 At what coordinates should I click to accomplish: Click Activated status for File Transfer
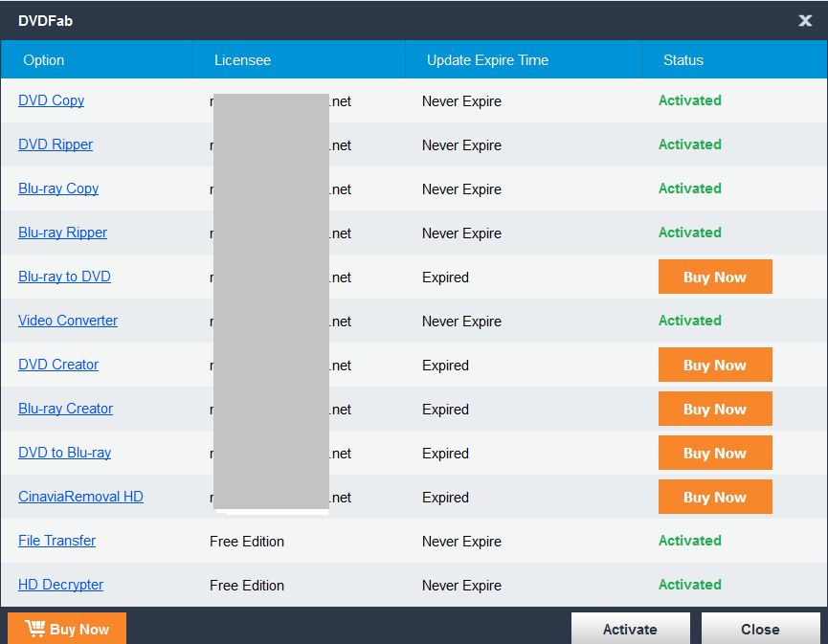(x=689, y=541)
